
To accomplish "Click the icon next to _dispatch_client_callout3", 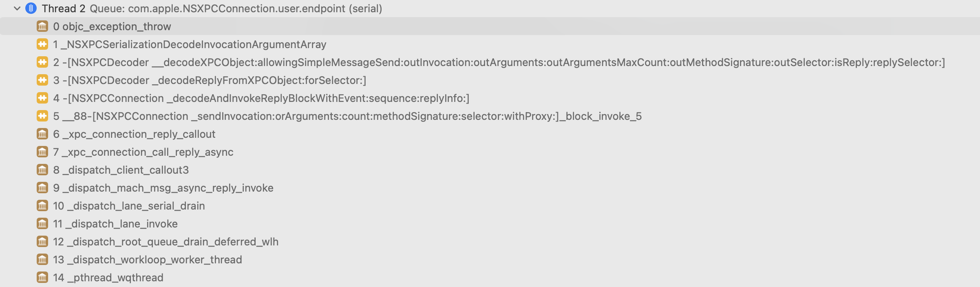I will (42, 170).
